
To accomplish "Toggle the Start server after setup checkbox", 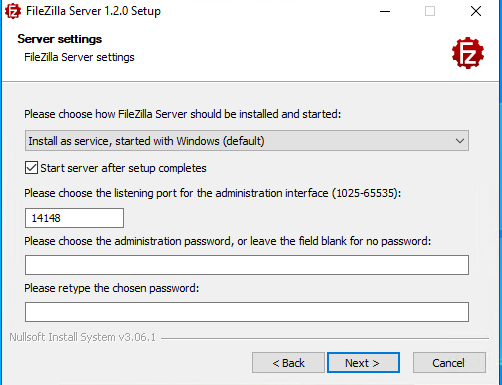I will (x=31, y=168).
